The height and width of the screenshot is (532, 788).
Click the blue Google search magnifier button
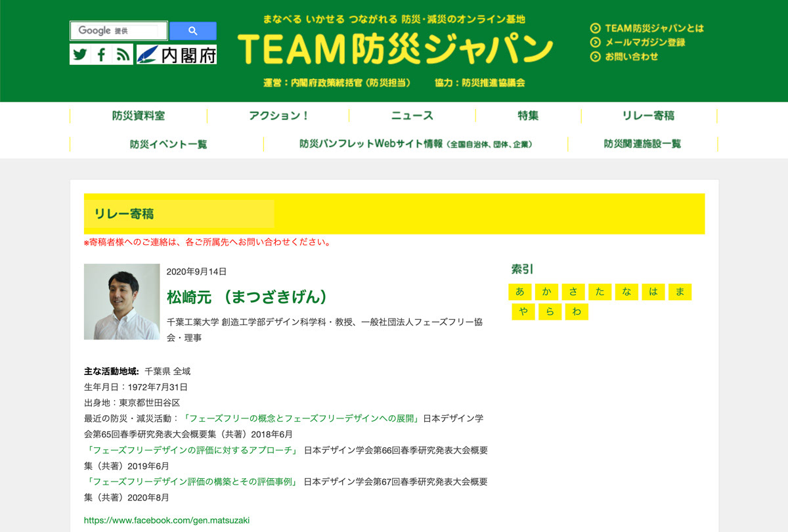click(x=192, y=31)
